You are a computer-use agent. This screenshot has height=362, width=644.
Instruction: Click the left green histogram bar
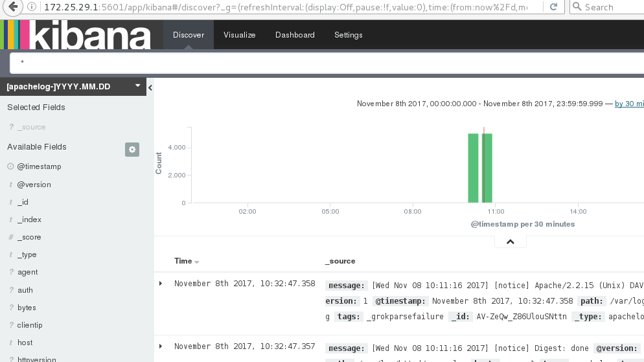click(473, 168)
